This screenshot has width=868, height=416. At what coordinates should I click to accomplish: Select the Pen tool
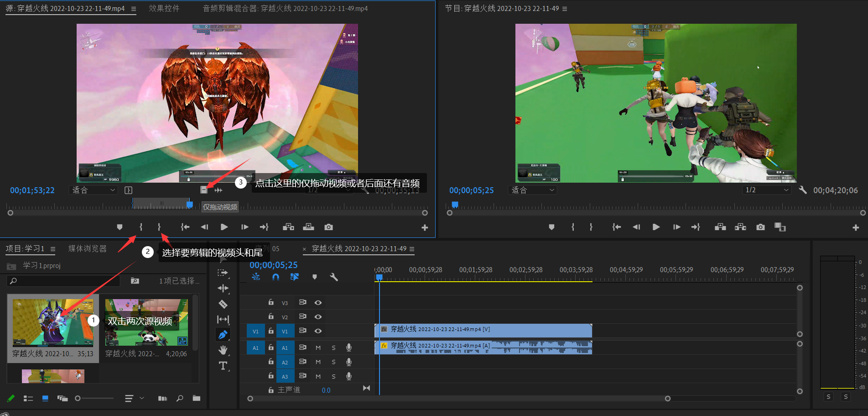(x=223, y=335)
